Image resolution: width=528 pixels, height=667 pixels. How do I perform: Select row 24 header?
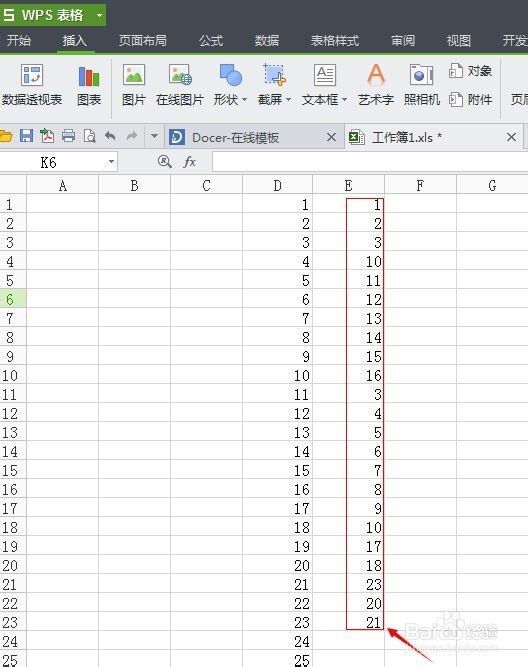pos(13,641)
